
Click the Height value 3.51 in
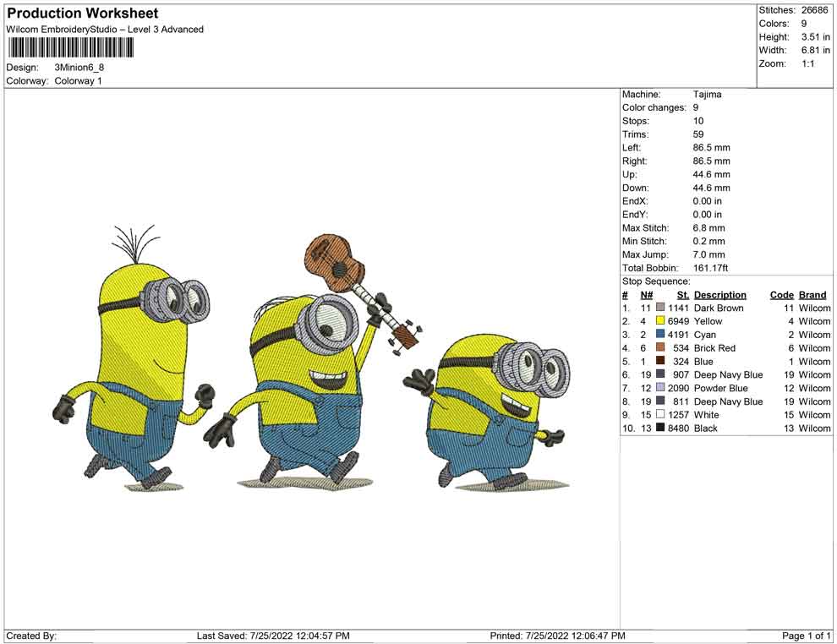[815, 37]
